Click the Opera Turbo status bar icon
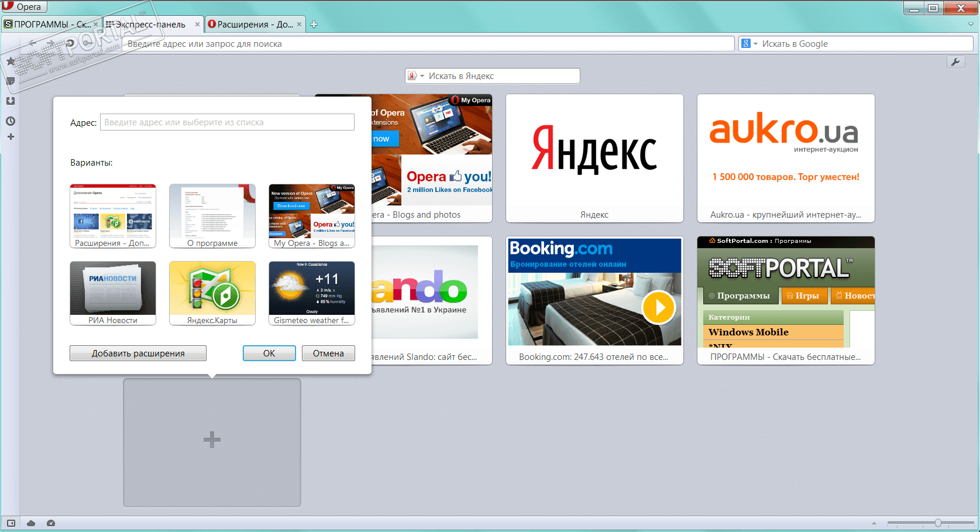The width and height of the screenshot is (980, 532). pyautogui.click(x=51, y=523)
